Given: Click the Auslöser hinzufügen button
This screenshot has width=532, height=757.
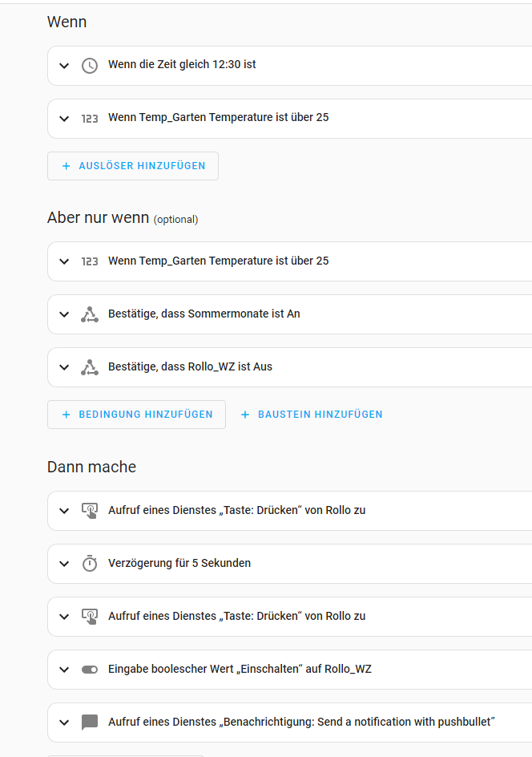Looking at the screenshot, I should pyautogui.click(x=133, y=166).
